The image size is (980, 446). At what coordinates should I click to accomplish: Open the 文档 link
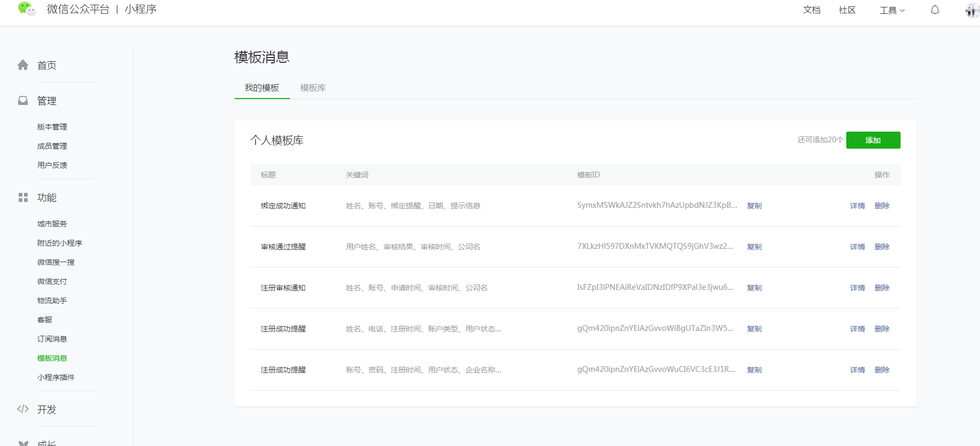click(812, 10)
